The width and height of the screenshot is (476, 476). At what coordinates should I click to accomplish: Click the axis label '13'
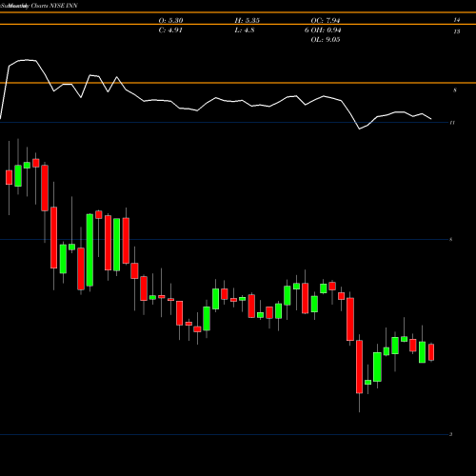457,31
